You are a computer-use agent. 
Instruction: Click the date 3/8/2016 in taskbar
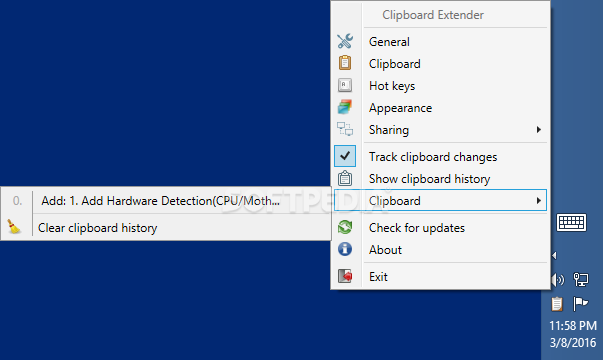pyautogui.click(x=573, y=342)
